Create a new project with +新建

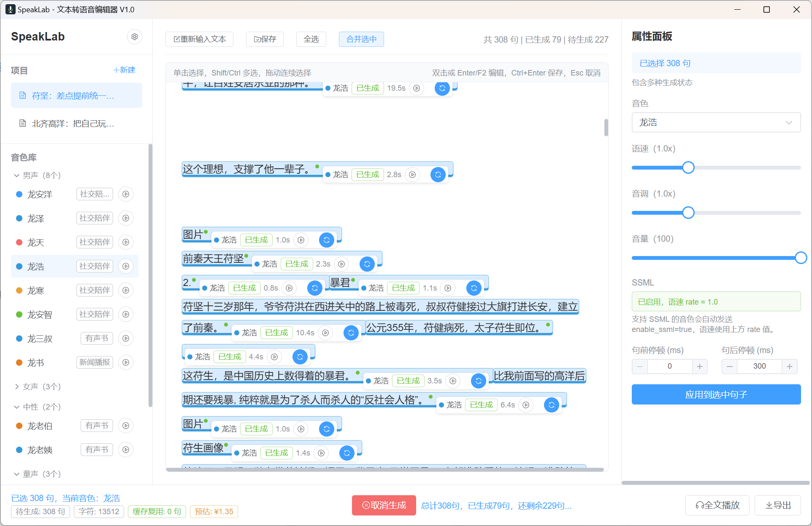125,70
